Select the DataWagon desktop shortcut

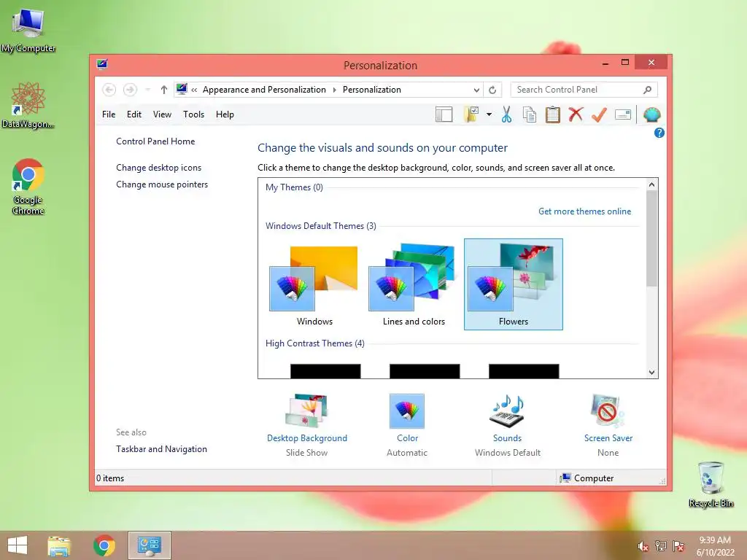click(x=28, y=105)
